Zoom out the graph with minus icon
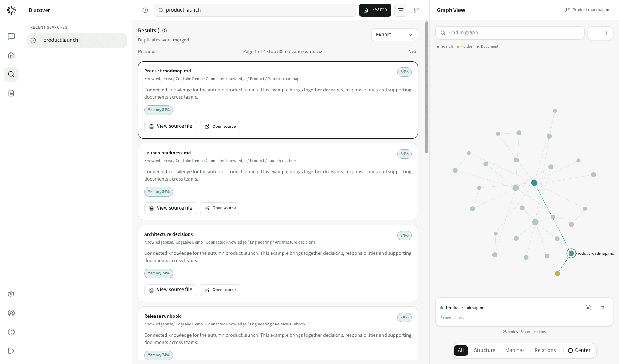This screenshot has height=364, width=619. coord(595,33)
